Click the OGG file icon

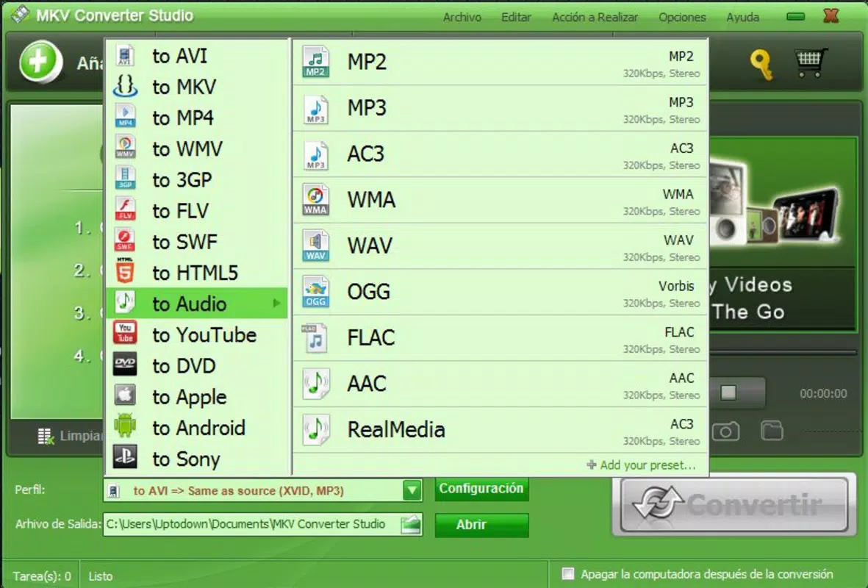click(x=315, y=292)
